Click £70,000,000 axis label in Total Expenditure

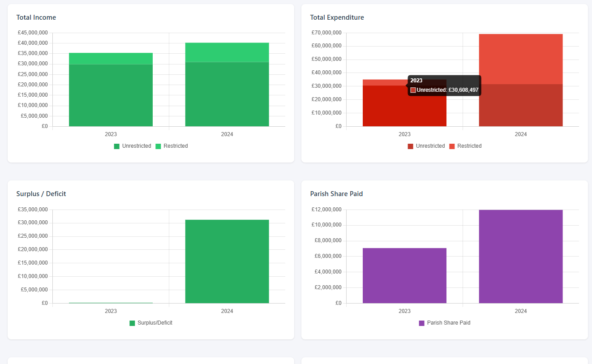point(326,33)
